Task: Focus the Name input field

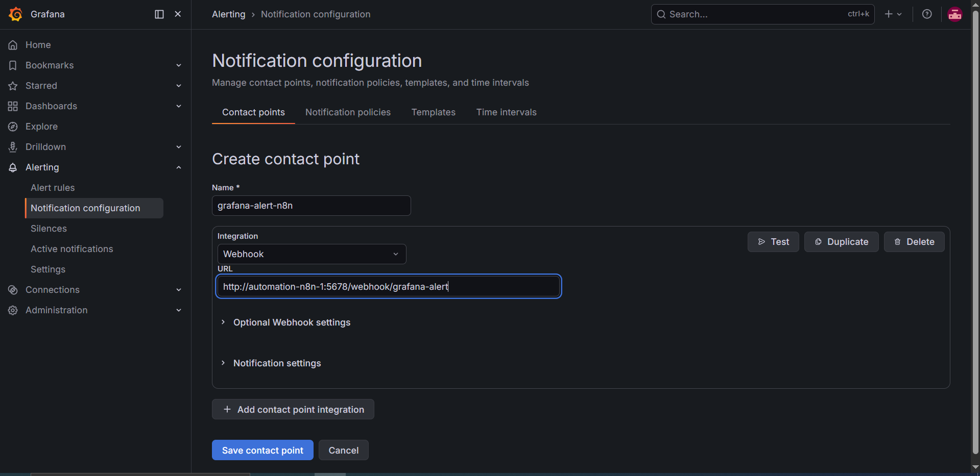Action: coord(312,206)
